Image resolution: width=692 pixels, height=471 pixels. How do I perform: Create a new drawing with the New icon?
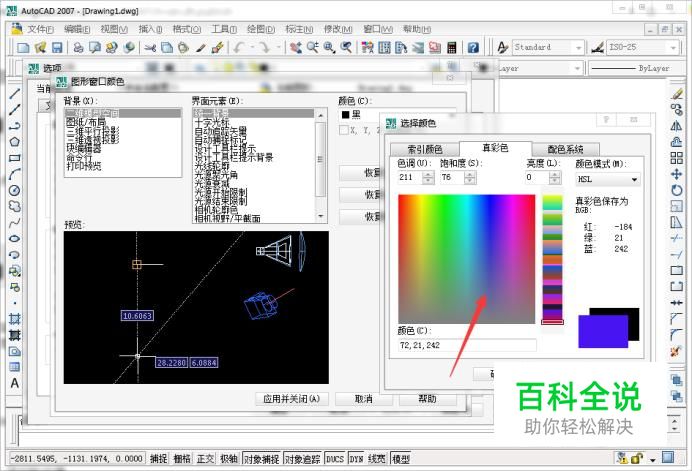[x=23, y=47]
